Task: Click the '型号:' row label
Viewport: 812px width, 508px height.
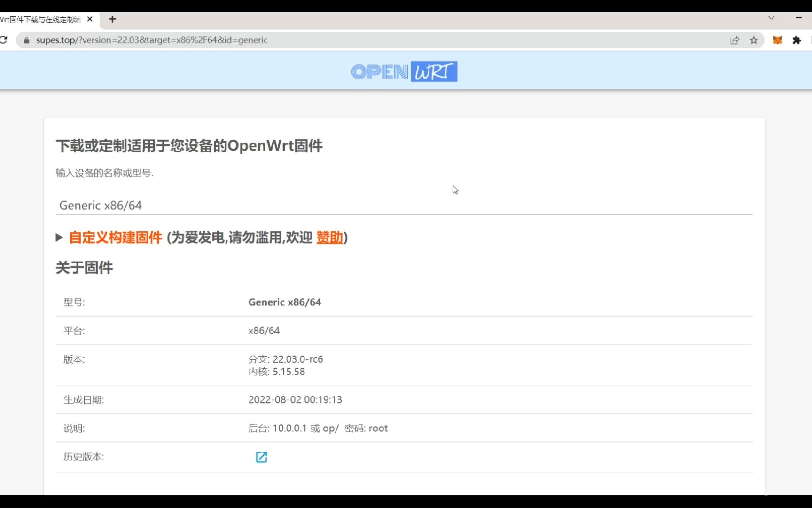Action: [74, 302]
